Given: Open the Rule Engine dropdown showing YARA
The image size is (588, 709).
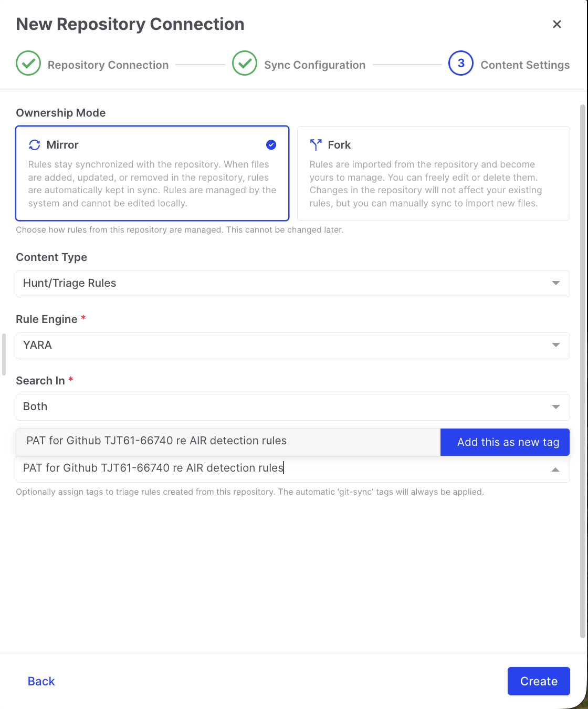Looking at the screenshot, I should [x=292, y=345].
